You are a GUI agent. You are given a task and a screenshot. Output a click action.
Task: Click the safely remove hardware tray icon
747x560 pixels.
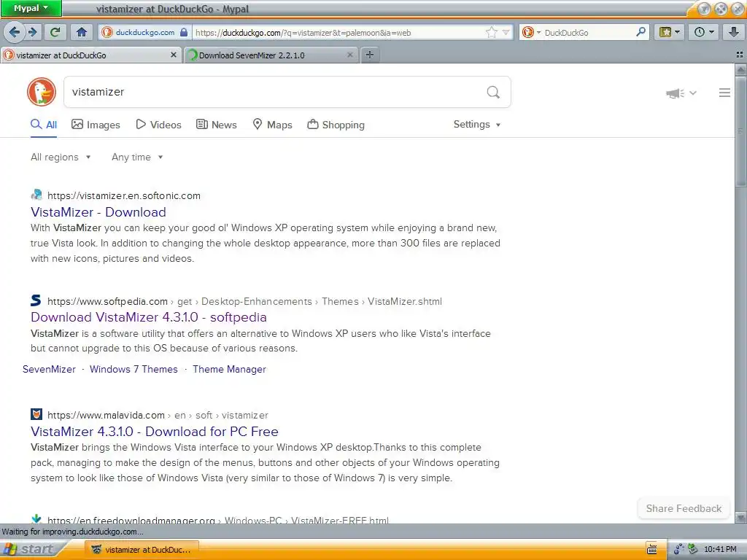693,550
